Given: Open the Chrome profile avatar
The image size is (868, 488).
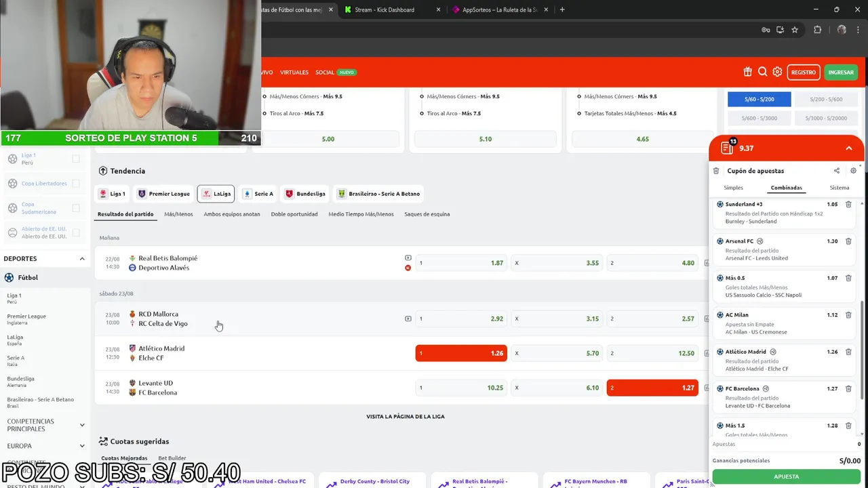Looking at the screenshot, I should click(x=842, y=30).
